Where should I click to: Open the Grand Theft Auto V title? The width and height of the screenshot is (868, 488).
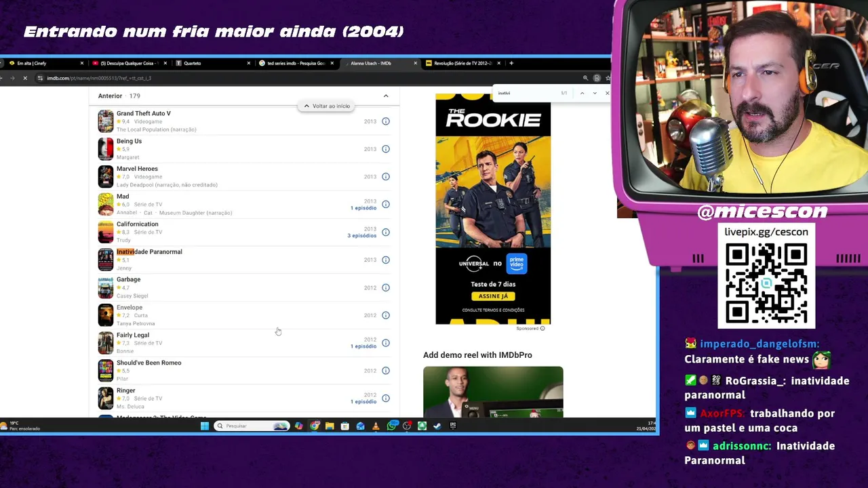pyautogui.click(x=143, y=113)
